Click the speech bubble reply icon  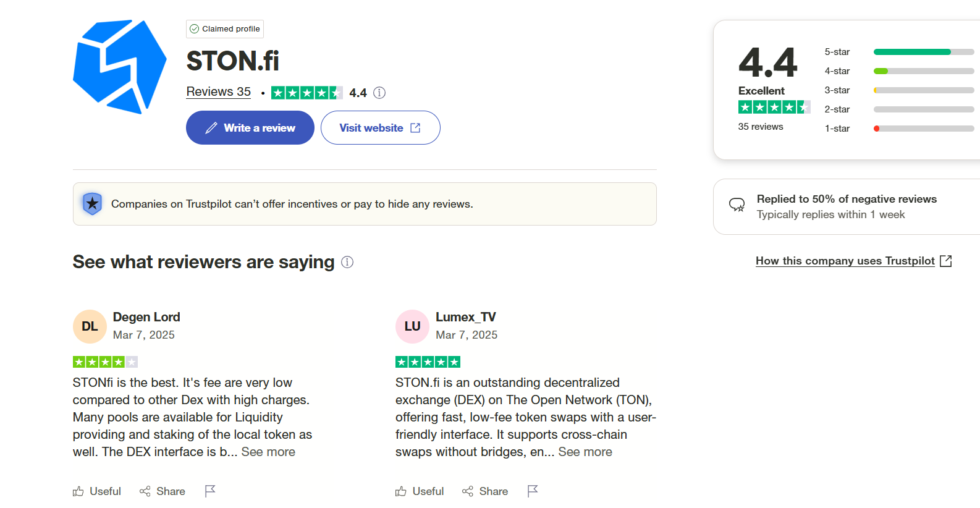click(737, 205)
